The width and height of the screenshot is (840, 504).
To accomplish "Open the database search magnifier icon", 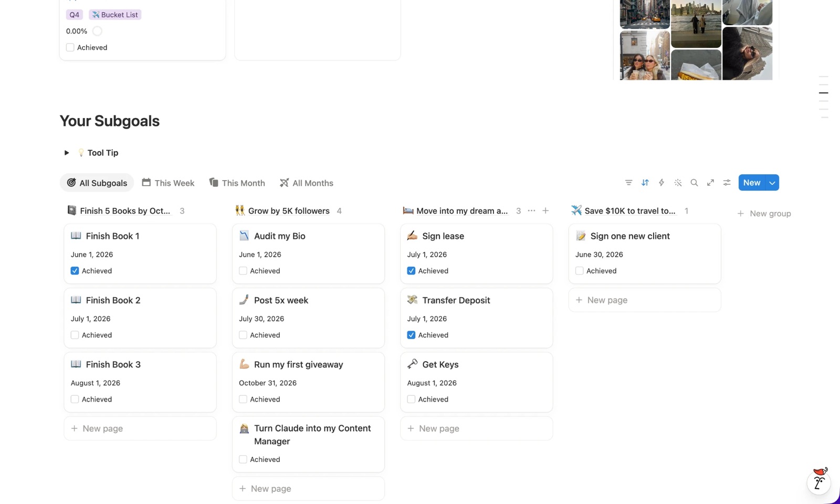I will tap(694, 183).
